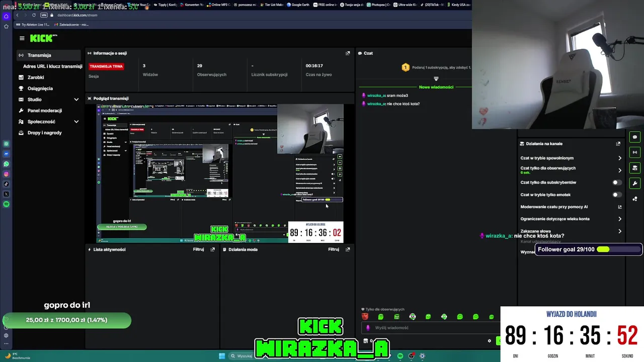
Task: Open Czat tylko dla obserwujących settings
Action: (571, 170)
